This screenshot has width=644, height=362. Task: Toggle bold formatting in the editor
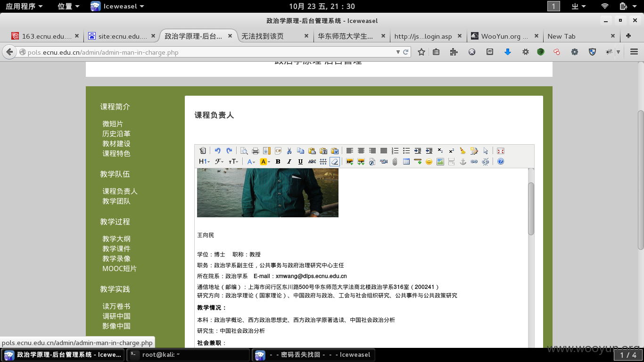[x=278, y=162]
